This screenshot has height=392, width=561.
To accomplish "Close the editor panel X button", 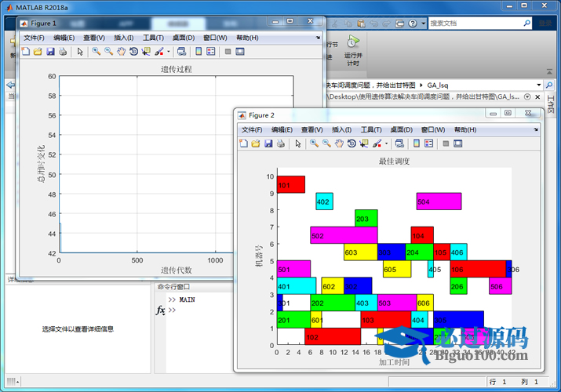I will [x=537, y=97].
